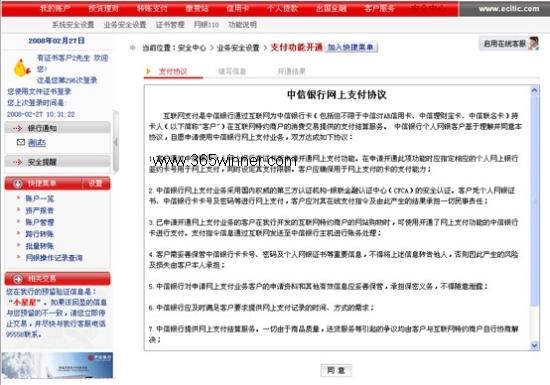The width and height of the screenshot is (550, 385).
Task: Click the arrow icon beside 银行通知
Action: [18, 128]
